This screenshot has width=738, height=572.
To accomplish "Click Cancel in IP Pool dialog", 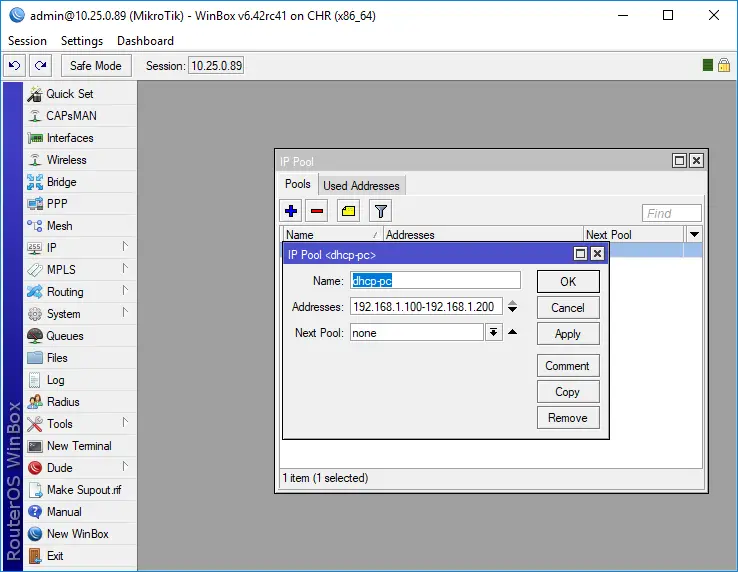I will coord(568,308).
